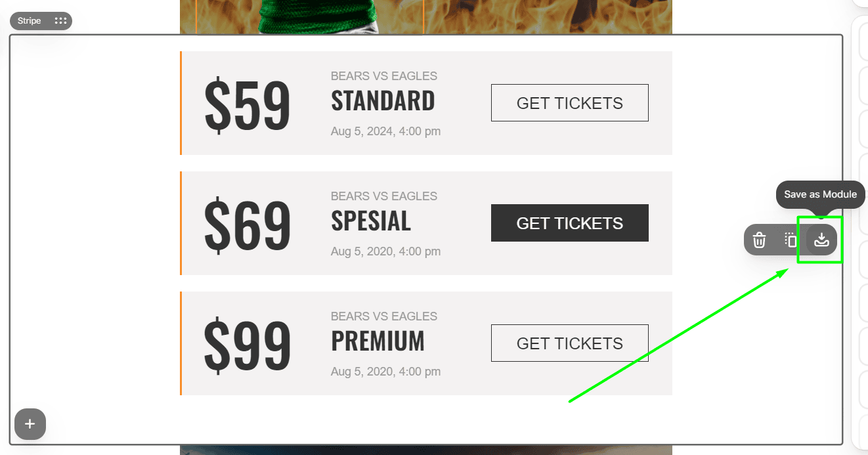This screenshot has height=455, width=868.
Task: Click the dark GET TICKETS button for Spesial
Action: (x=569, y=223)
